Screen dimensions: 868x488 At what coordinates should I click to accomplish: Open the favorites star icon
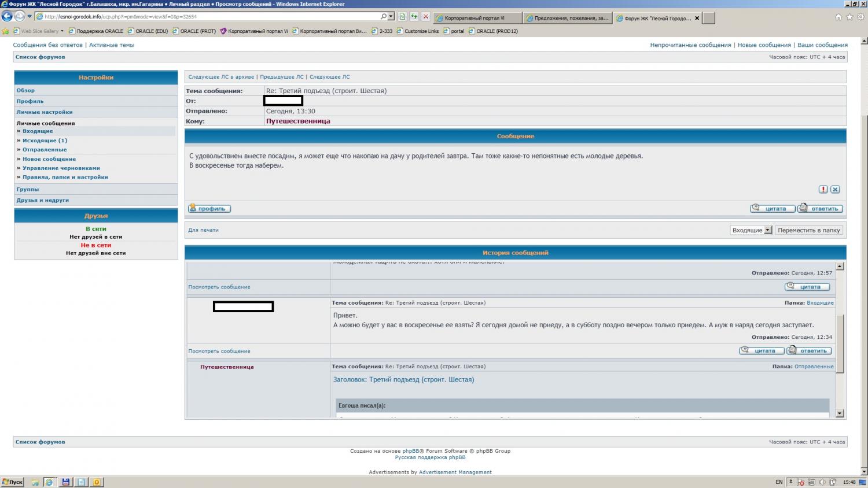point(849,17)
